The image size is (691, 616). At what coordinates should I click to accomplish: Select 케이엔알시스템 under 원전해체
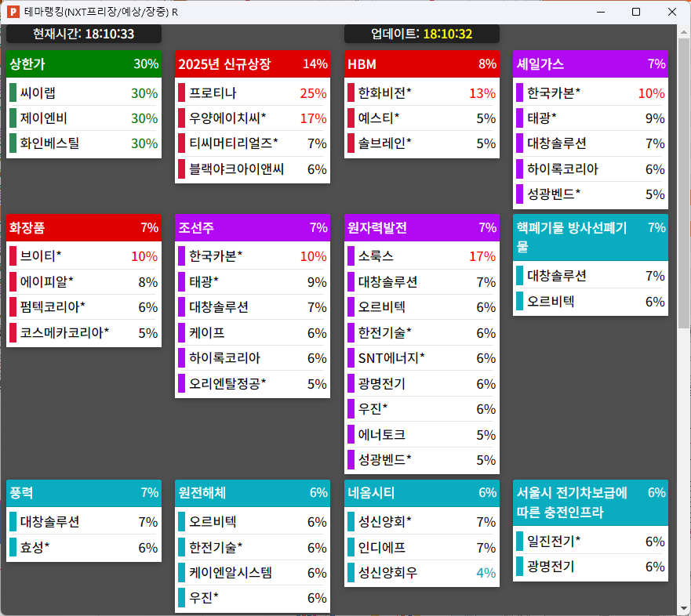[253, 573]
